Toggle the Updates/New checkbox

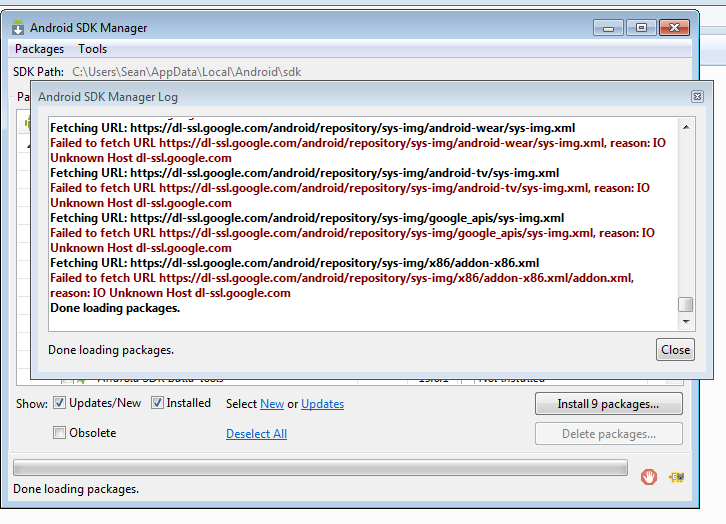click(59, 403)
